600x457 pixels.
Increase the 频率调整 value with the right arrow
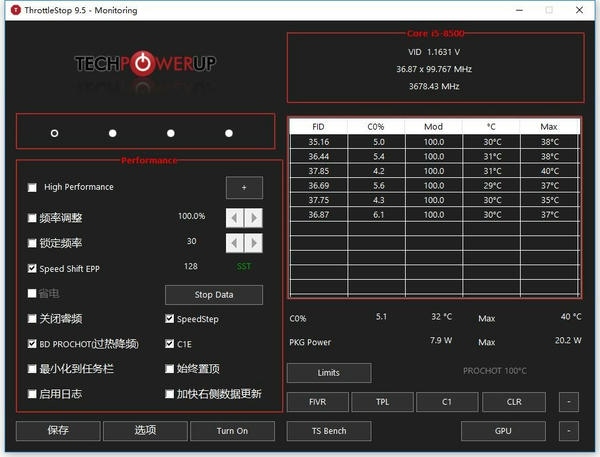254,218
